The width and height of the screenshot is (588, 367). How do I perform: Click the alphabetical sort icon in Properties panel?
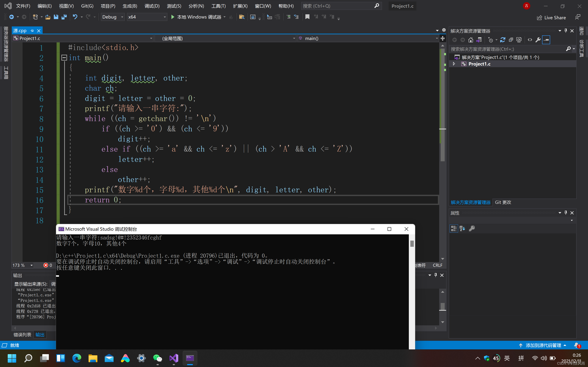(462, 228)
